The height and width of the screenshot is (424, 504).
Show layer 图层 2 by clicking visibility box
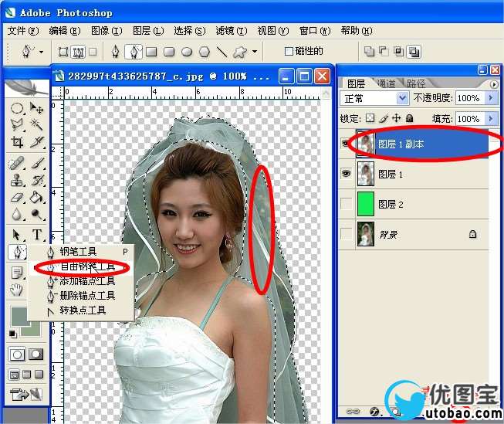pyautogui.click(x=347, y=205)
